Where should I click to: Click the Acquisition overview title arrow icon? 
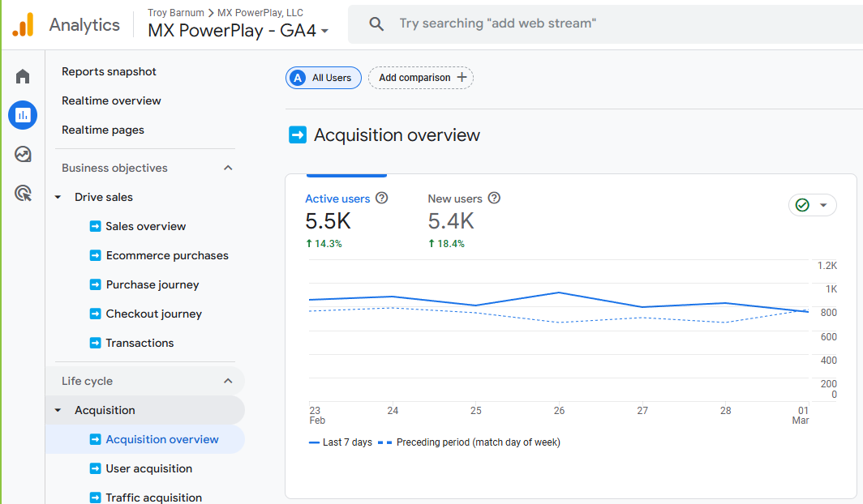pyautogui.click(x=298, y=135)
